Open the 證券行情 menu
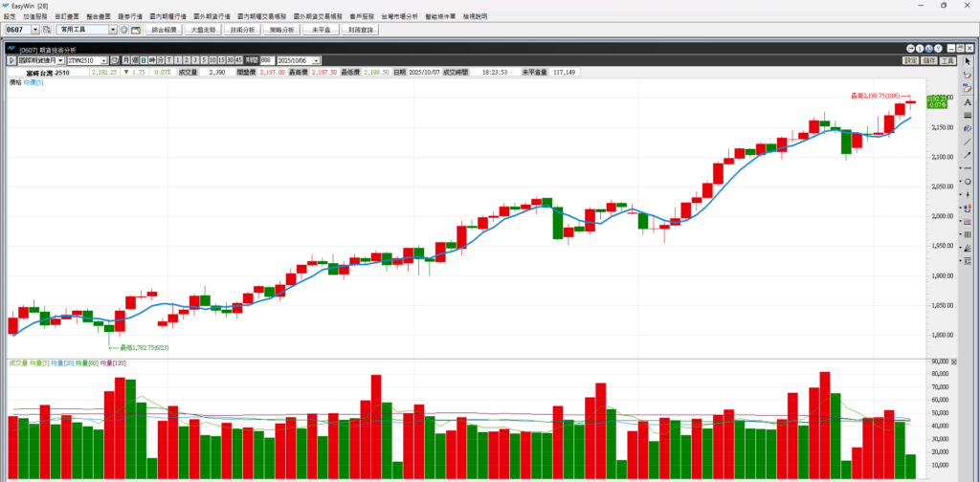980x482 pixels. pyautogui.click(x=128, y=16)
